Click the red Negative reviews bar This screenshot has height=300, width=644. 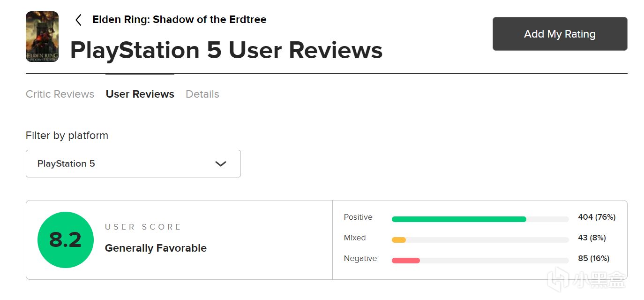click(x=406, y=261)
